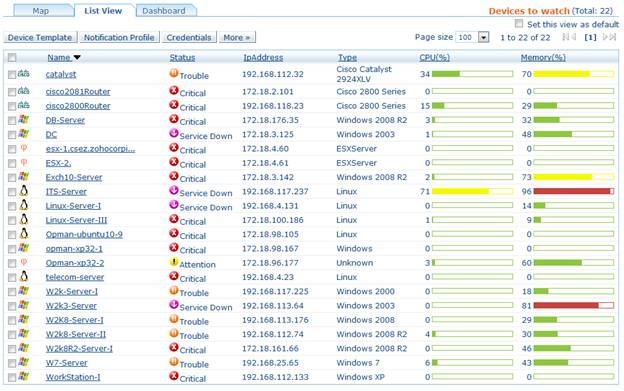Click the Linux penguin icon beside ITS-Server

coord(24,191)
